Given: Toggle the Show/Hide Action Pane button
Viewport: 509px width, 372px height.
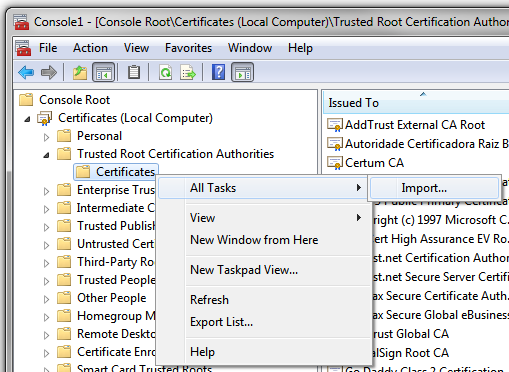Looking at the screenshot, I should 242,72.
